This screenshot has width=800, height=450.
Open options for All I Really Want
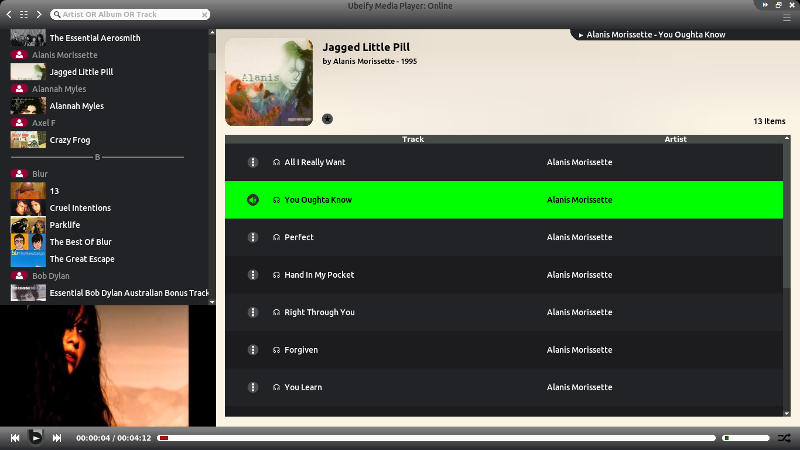pos(253,162)
